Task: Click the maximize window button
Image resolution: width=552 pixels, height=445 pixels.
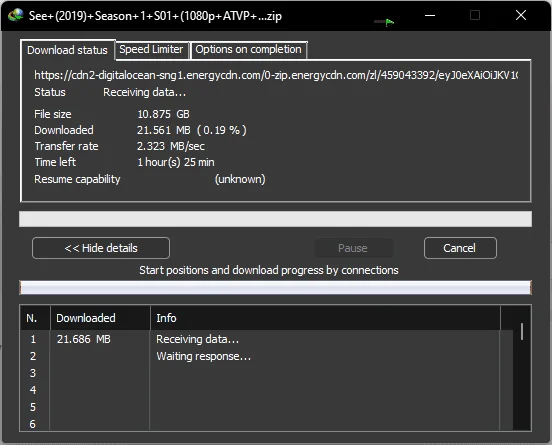Action: tap(475, 15)
